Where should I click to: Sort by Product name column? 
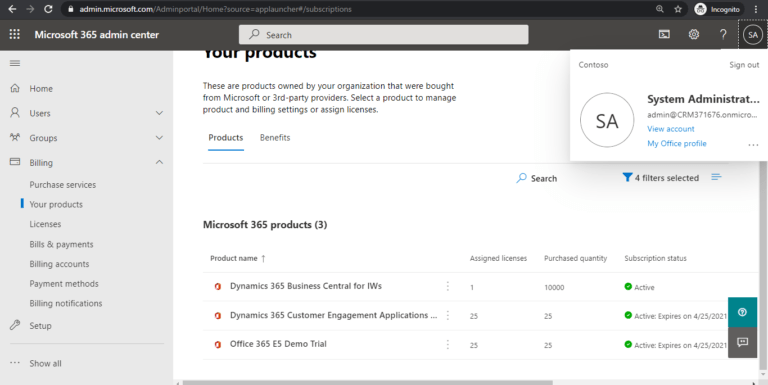(x=238, y=258)
